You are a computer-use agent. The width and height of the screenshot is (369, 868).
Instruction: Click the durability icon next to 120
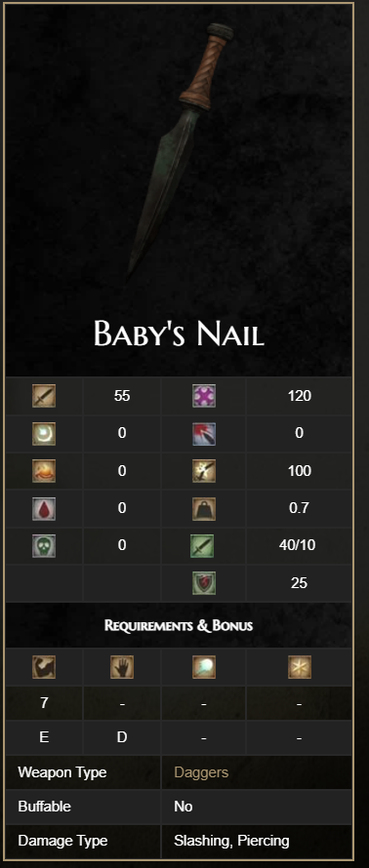204,396
